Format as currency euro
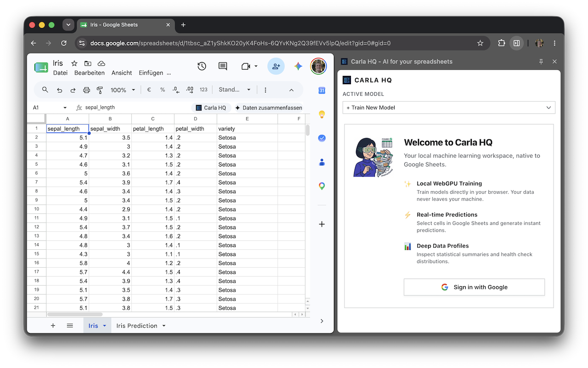The height and width of the screenshot is (368, 588). click(149, 90)
